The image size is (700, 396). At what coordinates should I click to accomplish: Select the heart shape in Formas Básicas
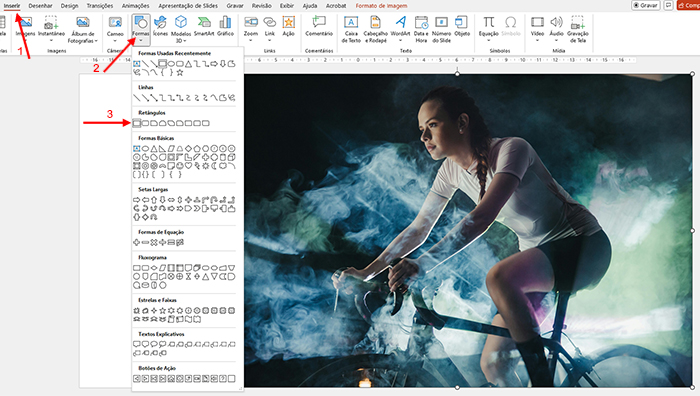tap(188, 166)
